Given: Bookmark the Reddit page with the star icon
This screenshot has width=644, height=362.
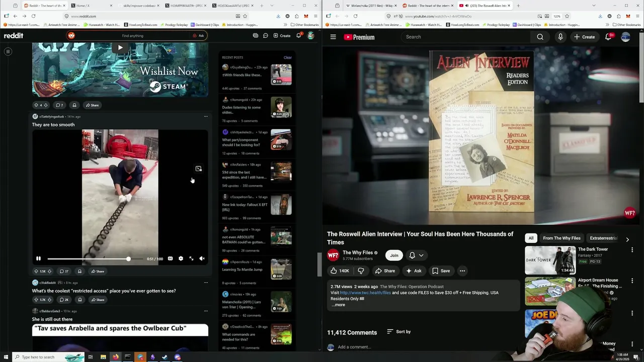Looking at the screenshot, I should pyautogui.click(x=245, y=16).
